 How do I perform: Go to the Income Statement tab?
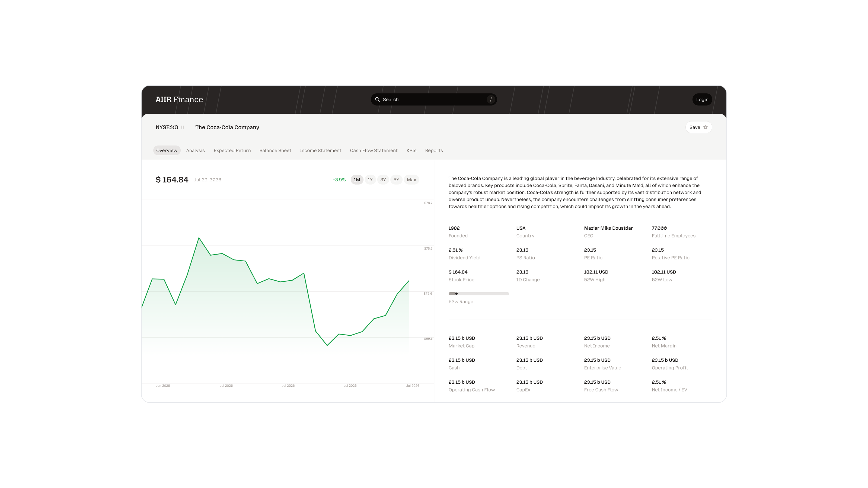click(x=320, y=150)
